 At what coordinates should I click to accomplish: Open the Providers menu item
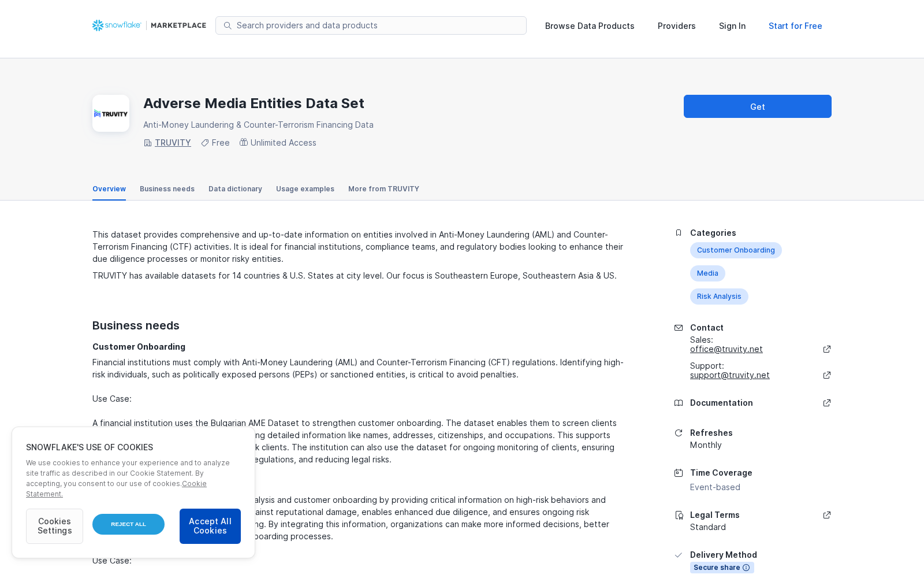677,26
